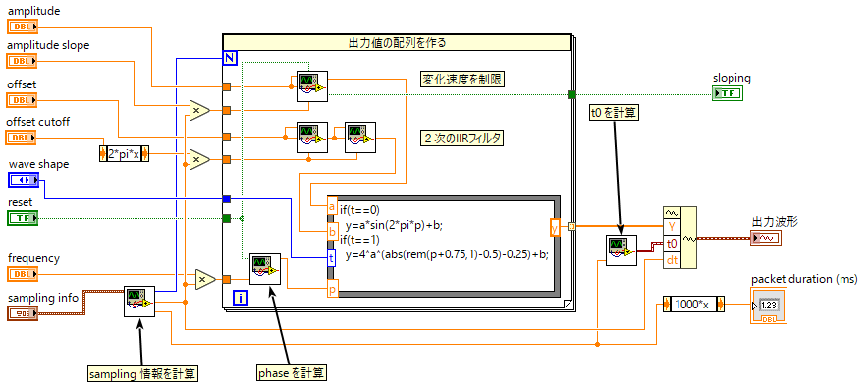Click the t0 calculation subVI icon
868x391 pixels.
click(622, 251)
